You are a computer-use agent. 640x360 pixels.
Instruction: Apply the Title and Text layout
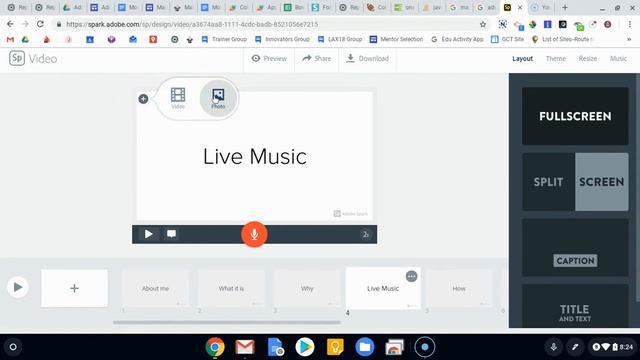[x=575, y=306]
